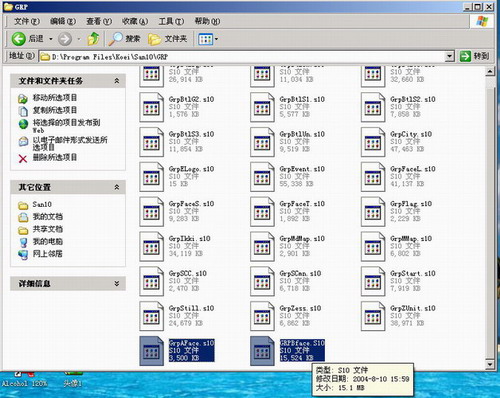The image size is (500, 398).
Task: Select the GrpEvent.s10 file icon
Action: [x=262, y=177]
